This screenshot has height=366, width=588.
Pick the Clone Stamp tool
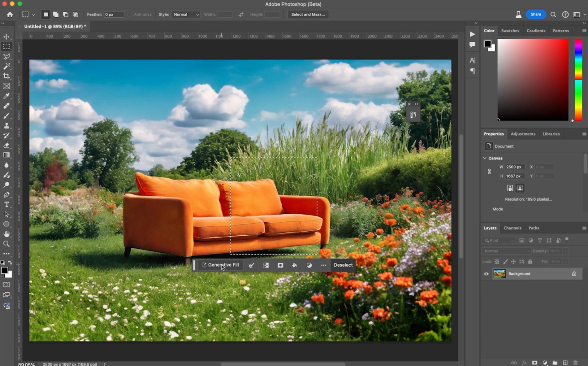click(6, 126)
